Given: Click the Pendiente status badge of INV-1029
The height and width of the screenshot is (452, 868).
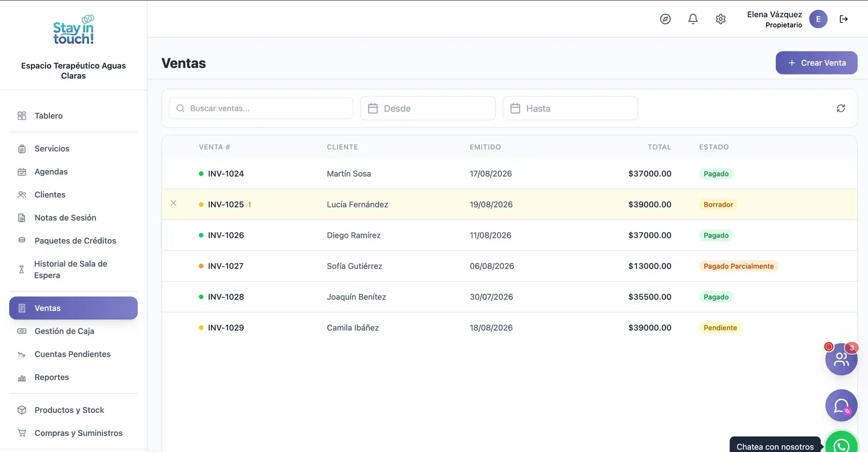Looking at the screenshot, I should (720, 328).
